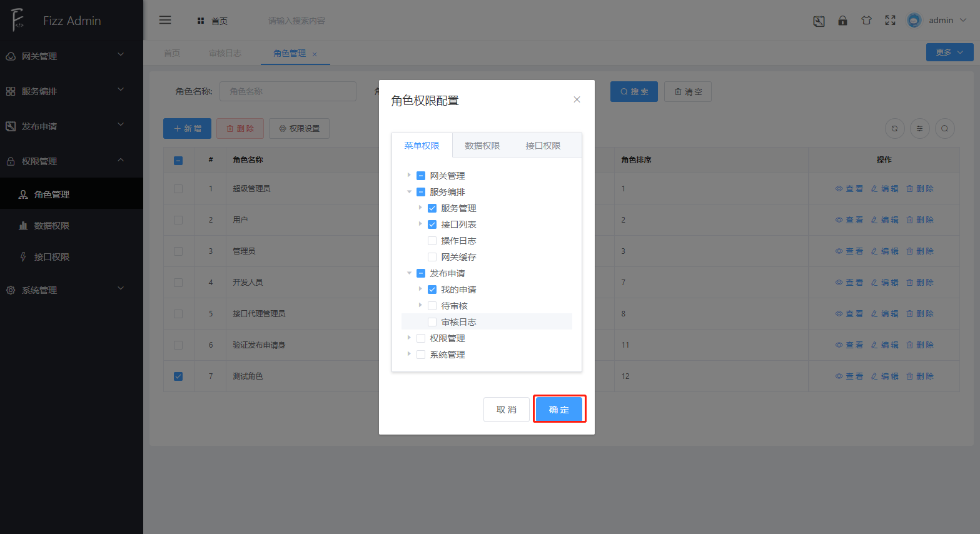Expand the 网关管理 tree node
Image resolution: width=980 pixels, height=534 pixels.
pos(409,175)
